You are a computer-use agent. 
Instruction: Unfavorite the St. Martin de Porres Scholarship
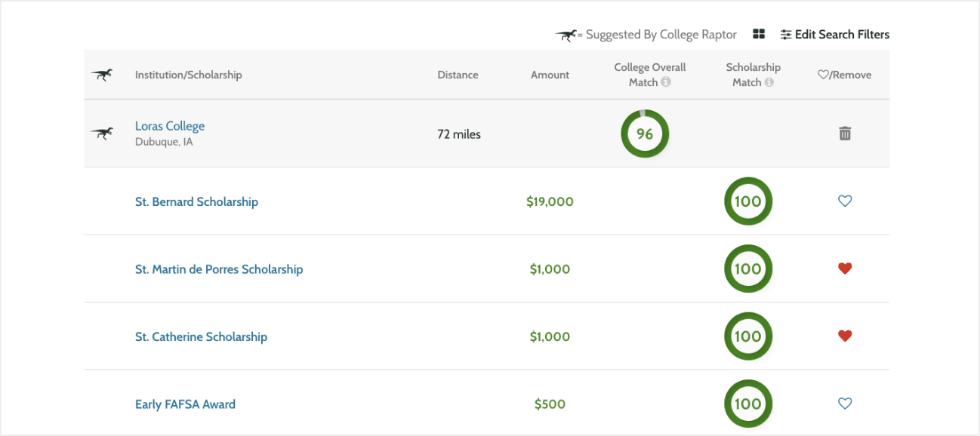click(x=845, y=268)
